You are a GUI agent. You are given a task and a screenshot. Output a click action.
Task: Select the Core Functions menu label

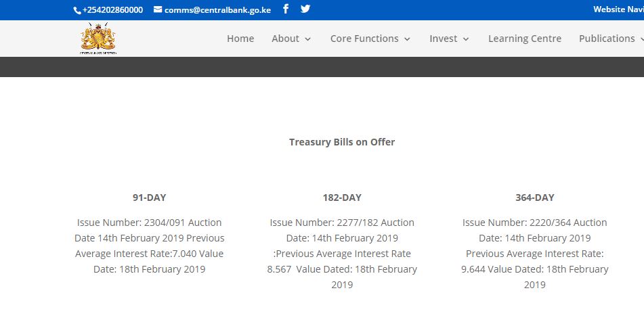[364, 39]
